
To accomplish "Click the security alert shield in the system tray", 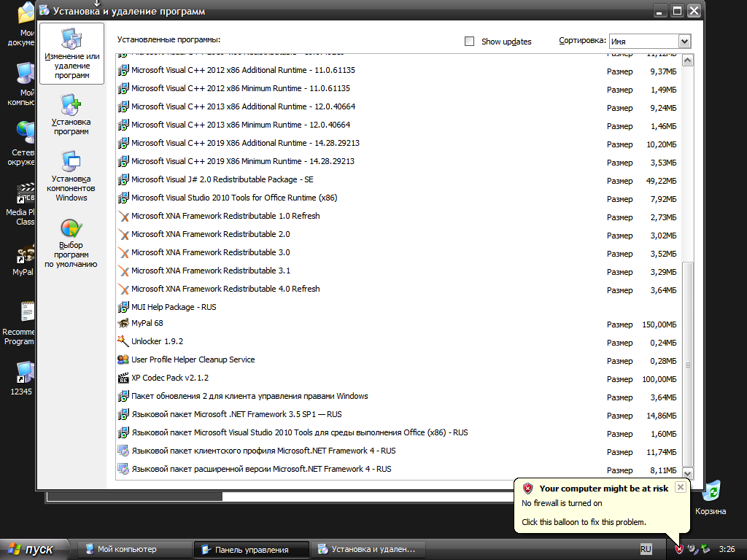I will [679, 549].
